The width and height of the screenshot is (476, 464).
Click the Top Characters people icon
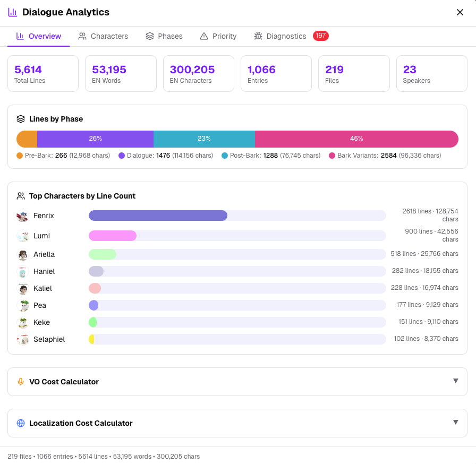[x=20, y=196]
